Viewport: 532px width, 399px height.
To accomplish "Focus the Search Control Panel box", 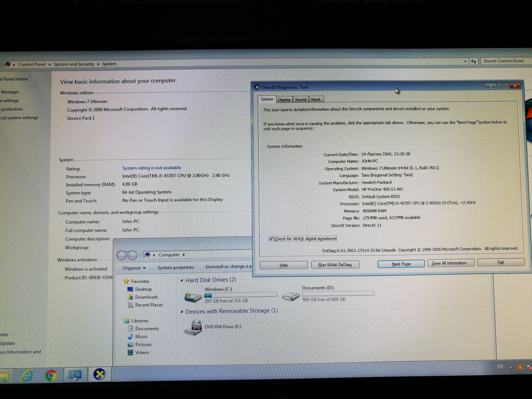I will pyautogui.click(x=506, y=61).
